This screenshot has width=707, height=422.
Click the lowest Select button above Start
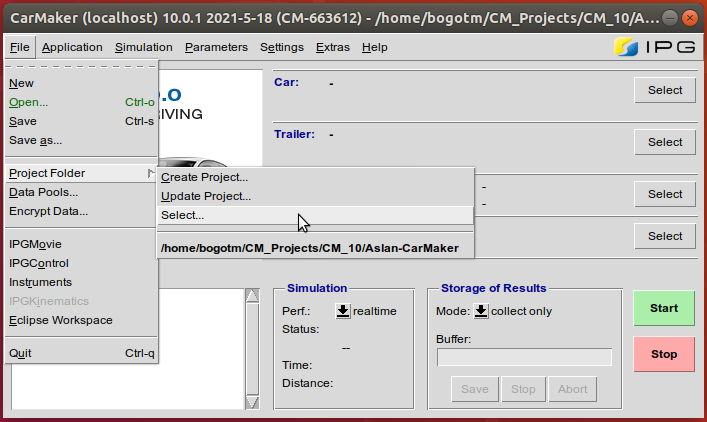tap(665, 236)
